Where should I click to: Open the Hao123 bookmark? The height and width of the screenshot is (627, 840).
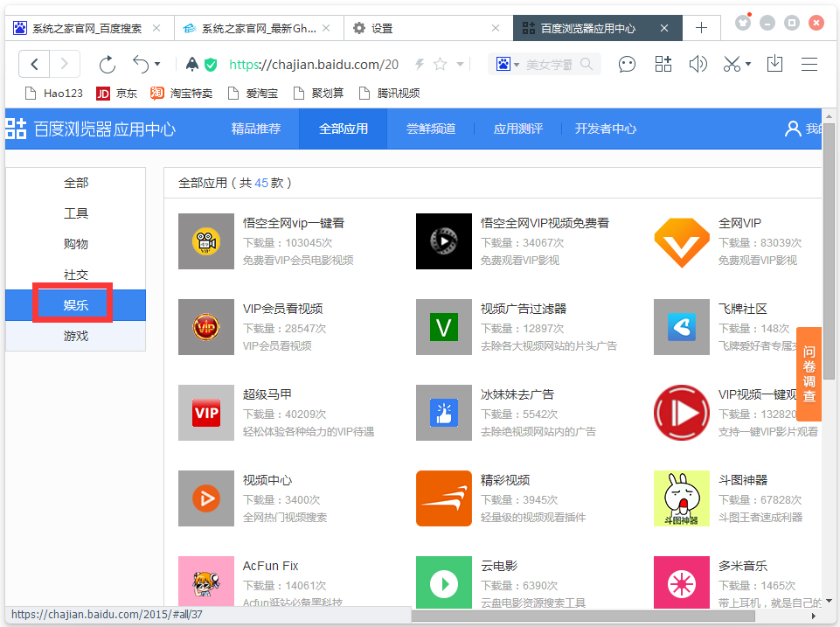(54, 94)
